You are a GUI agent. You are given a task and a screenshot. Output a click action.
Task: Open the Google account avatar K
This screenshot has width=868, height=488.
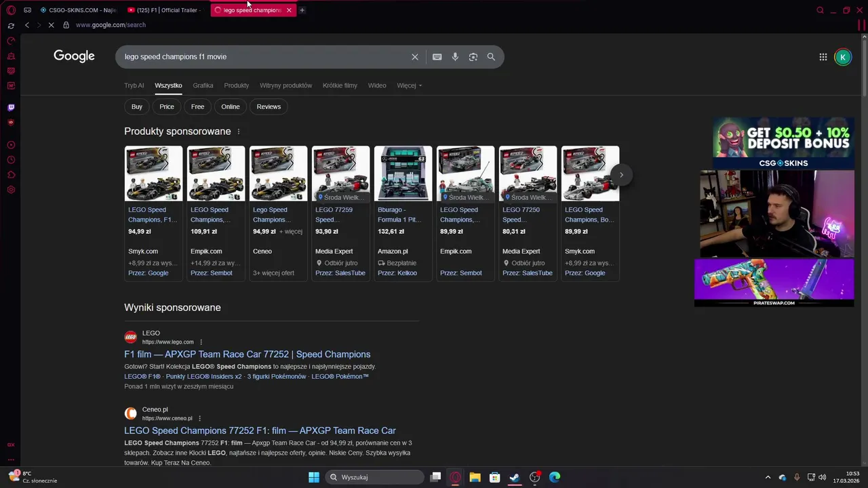pyautogui.click(x=843, y=57)
